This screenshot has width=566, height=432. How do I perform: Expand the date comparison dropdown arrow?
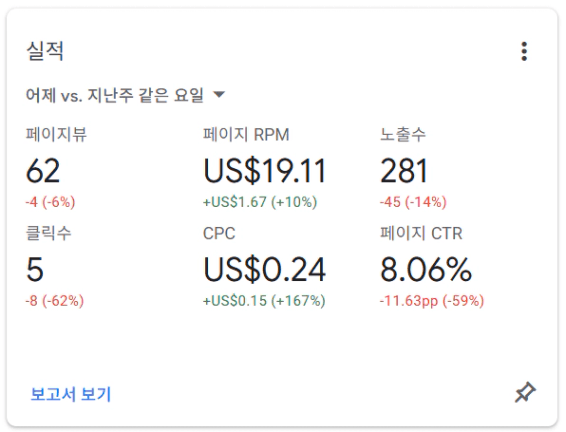coord(219,95)
